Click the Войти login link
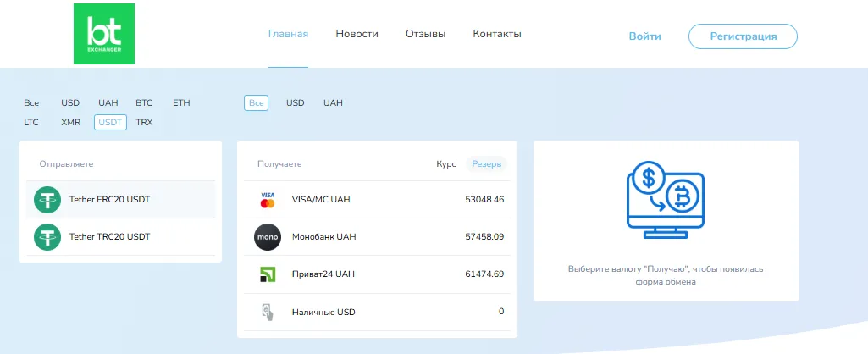 (x=645, y=36)
